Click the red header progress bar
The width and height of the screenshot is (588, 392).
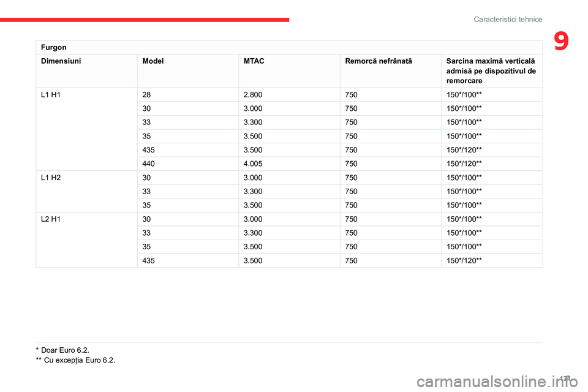click(145, 20)
